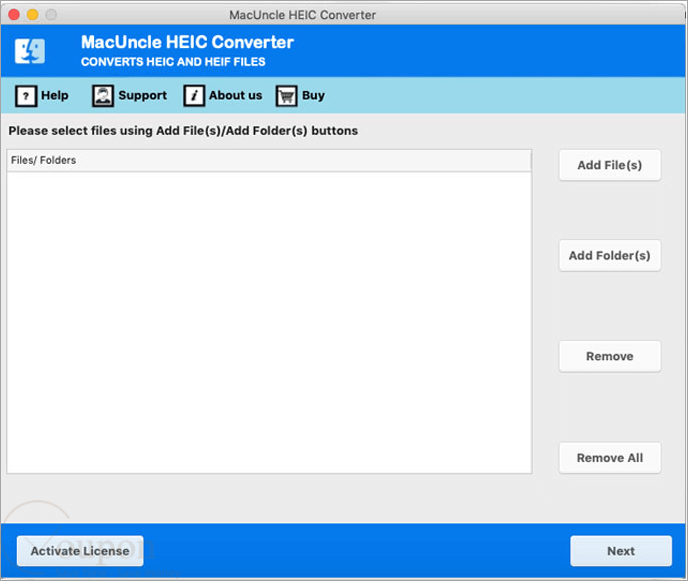Click the About us info icon
688x581 pixels.
point(194,96)
